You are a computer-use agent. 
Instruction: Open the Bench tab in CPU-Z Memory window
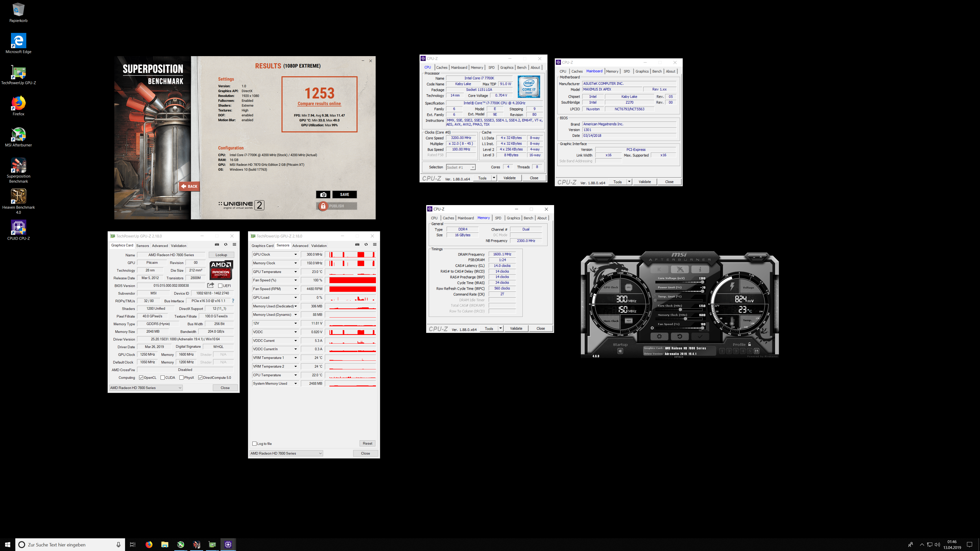coord(529,218)
